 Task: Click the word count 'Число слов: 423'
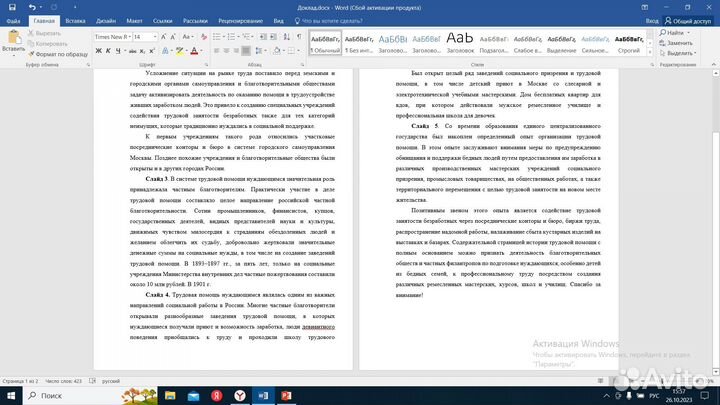(63, 381)
